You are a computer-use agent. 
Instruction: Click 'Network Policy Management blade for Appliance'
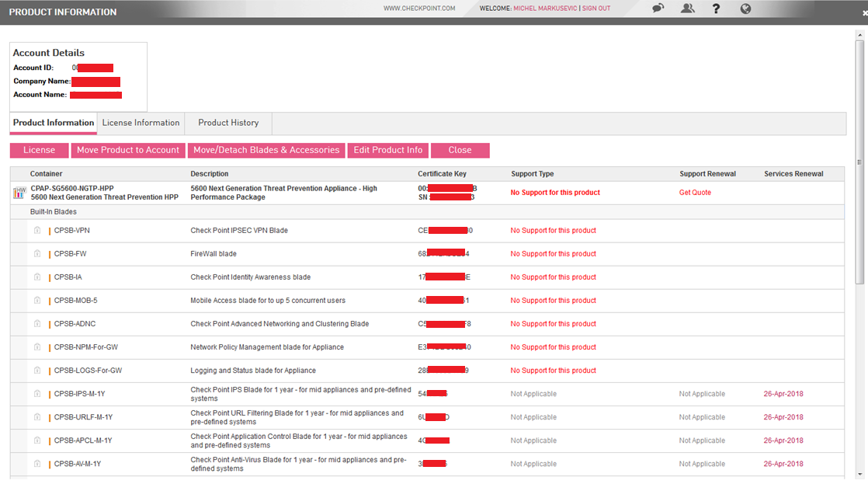click(x=267, y=347)
